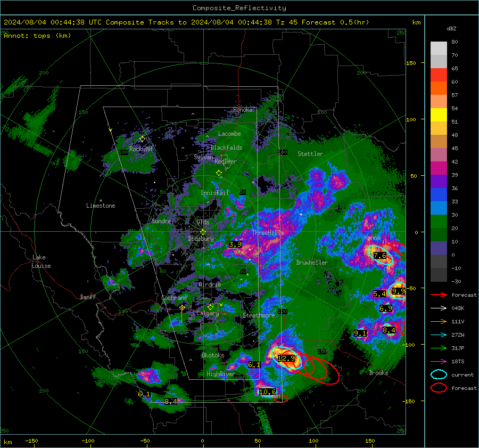Click the Lacombe city label
479x448 pixels.
[229, 134]
